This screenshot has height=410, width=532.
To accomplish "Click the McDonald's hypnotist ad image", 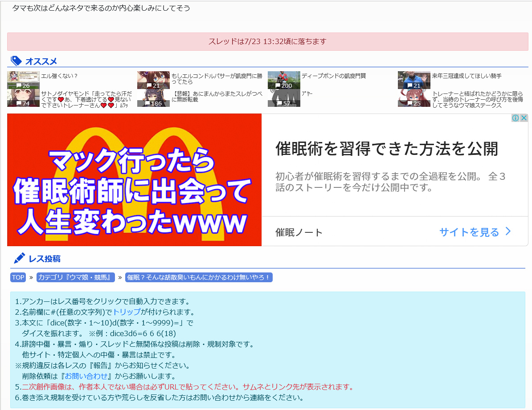I will tap(134, 180).
